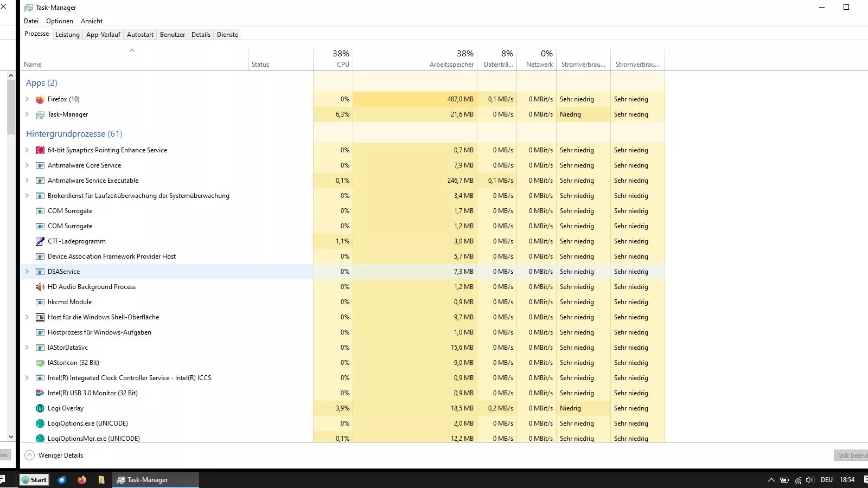This screenshot has width=868, height=488.
Task: Click the CTF-Ladeprogramm pen icon
Action: (40, 241)
